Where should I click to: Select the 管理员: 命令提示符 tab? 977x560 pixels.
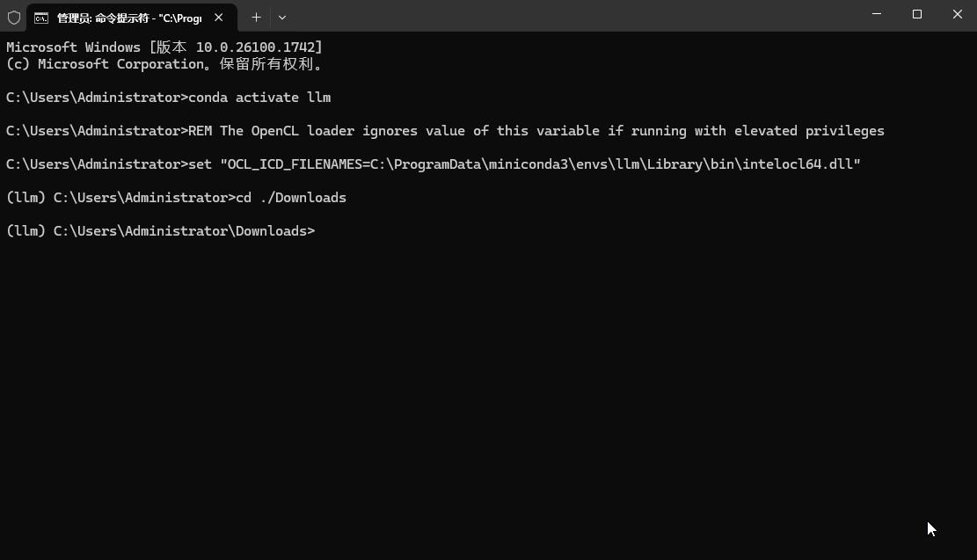click(128, 18)
